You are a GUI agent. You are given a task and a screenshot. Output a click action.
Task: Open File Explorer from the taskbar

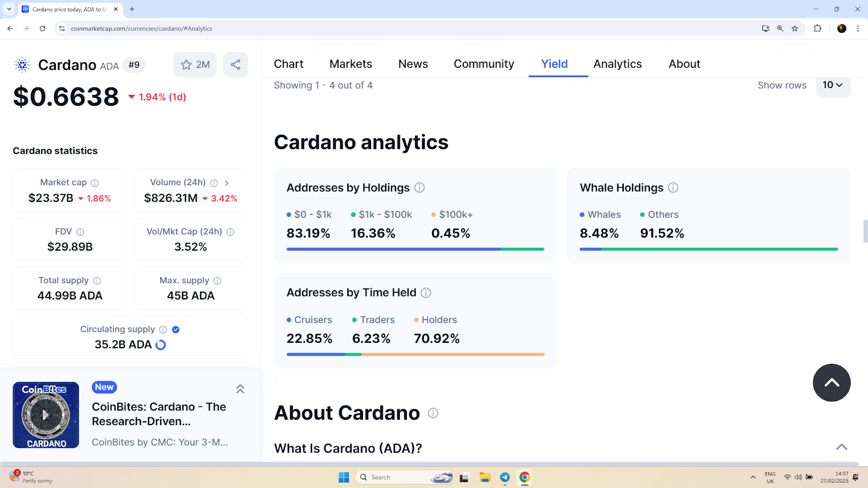(x=484, y=477)
